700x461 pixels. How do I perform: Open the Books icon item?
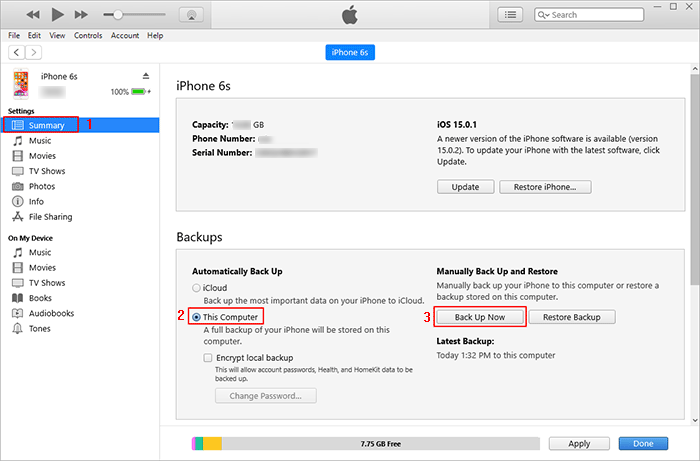17,298
